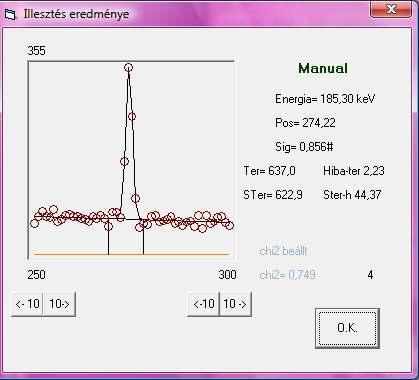Click the STer= 622,9 value
The image size is (419, 380).
pyautogui.click(x=273, y=195)
